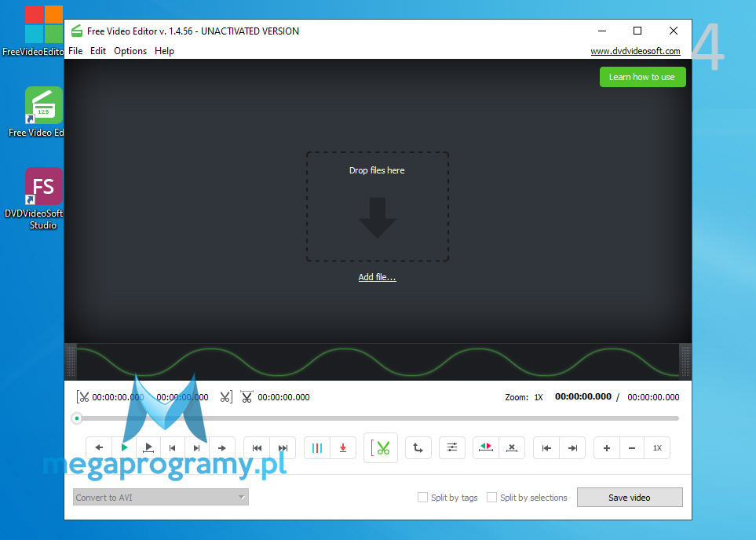Click the red down arrow icon

point(343,448)
